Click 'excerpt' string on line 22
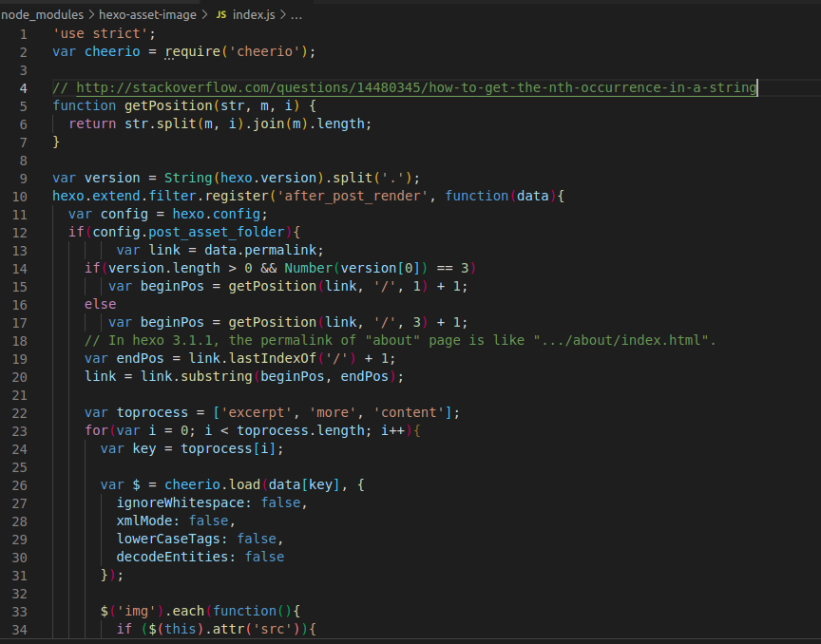821x644 pixels. (256, 412)
